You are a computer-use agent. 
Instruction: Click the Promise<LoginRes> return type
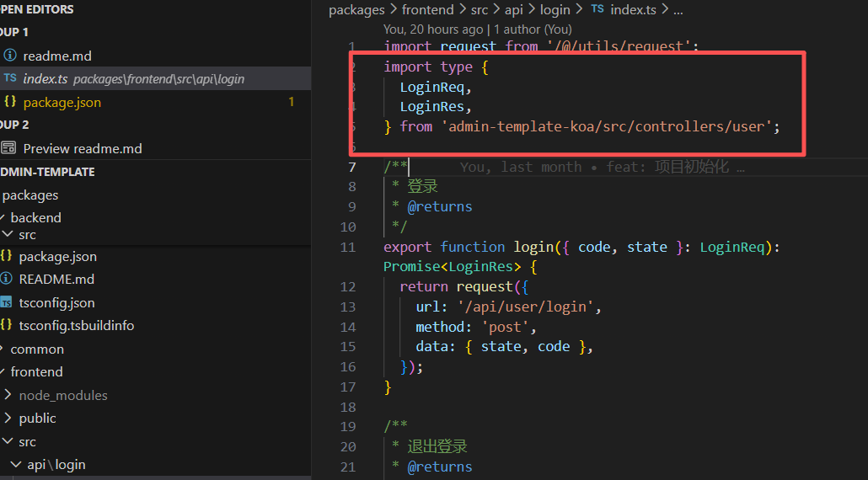tap(453, 267)
